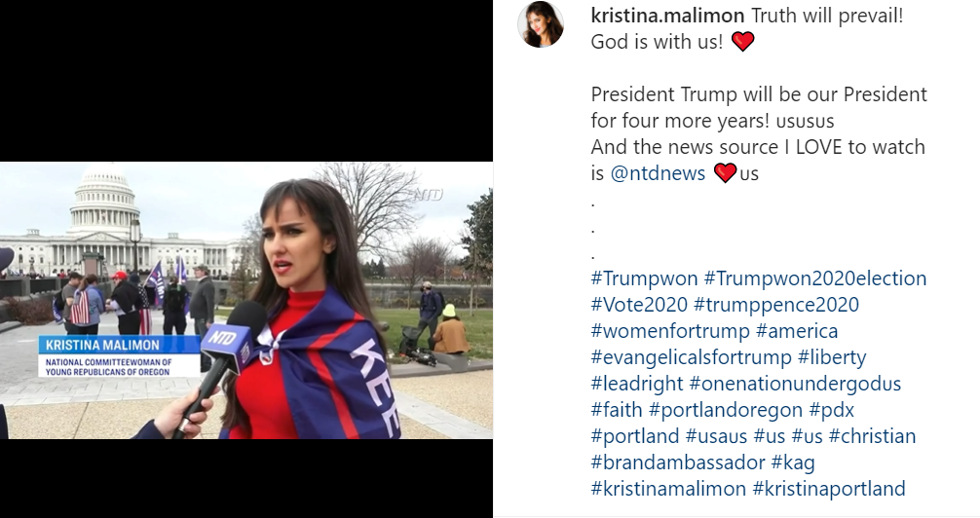This screenshot has height=518, width=980.
Task: Click the #america hashtag
Action: pyautogui.click(x=797, y=330)
